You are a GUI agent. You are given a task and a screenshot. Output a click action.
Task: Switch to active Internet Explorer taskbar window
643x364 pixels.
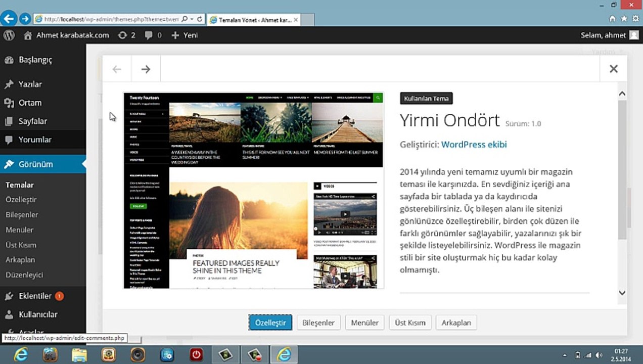click(x=284, y=355)
